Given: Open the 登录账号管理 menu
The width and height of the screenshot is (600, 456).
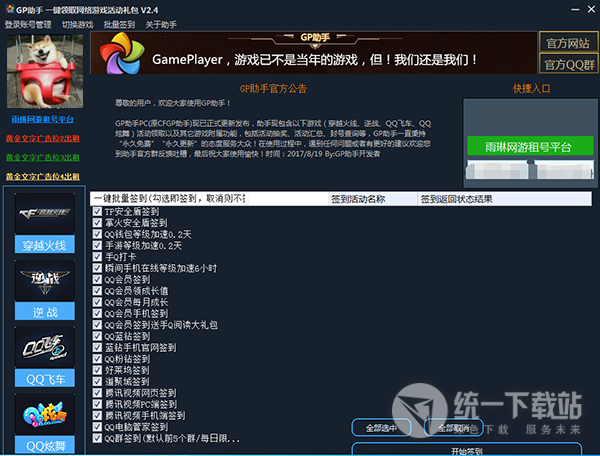Looking at the screenshot, I should [x=28, y=24].
